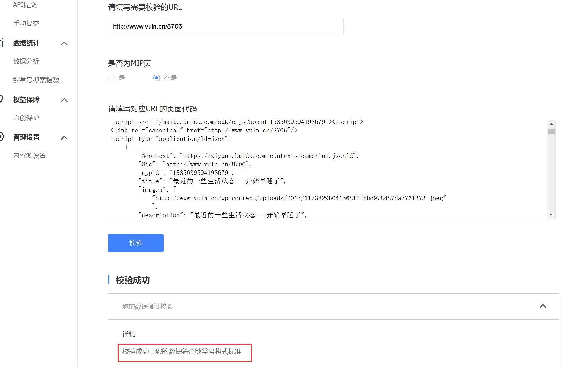
Task: Click the 请填写对应URL的页面代码 label
Action: tap(152, 109)
